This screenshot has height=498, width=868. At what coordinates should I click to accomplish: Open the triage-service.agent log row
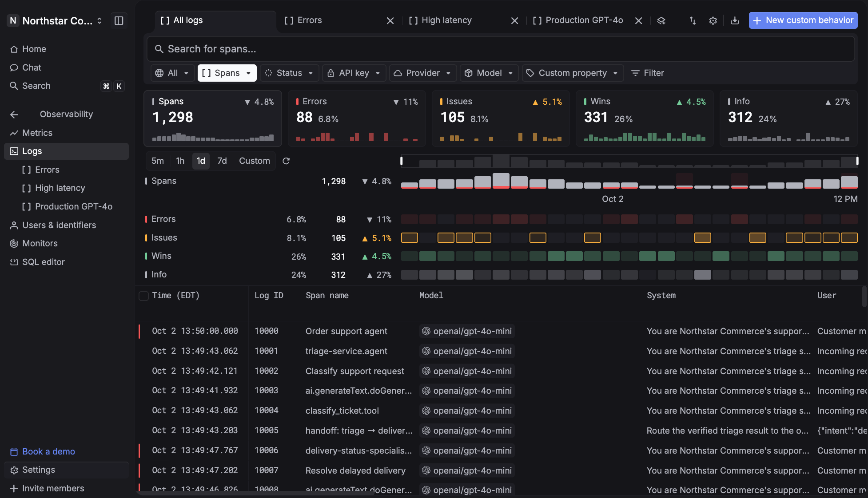pos(501,351)
